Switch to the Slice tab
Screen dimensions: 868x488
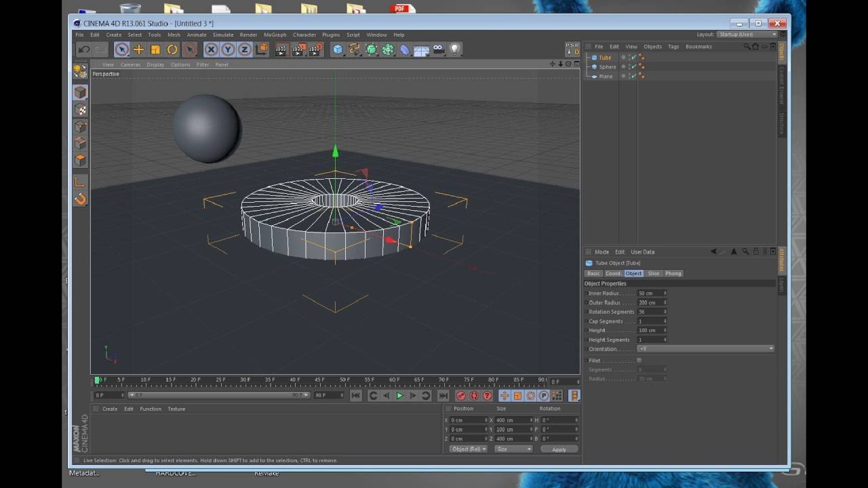653,273
